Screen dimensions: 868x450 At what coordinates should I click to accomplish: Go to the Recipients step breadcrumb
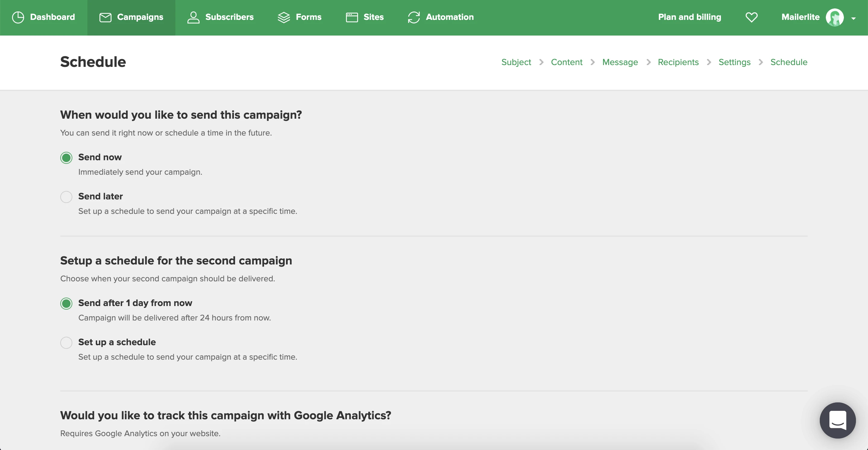678,62
